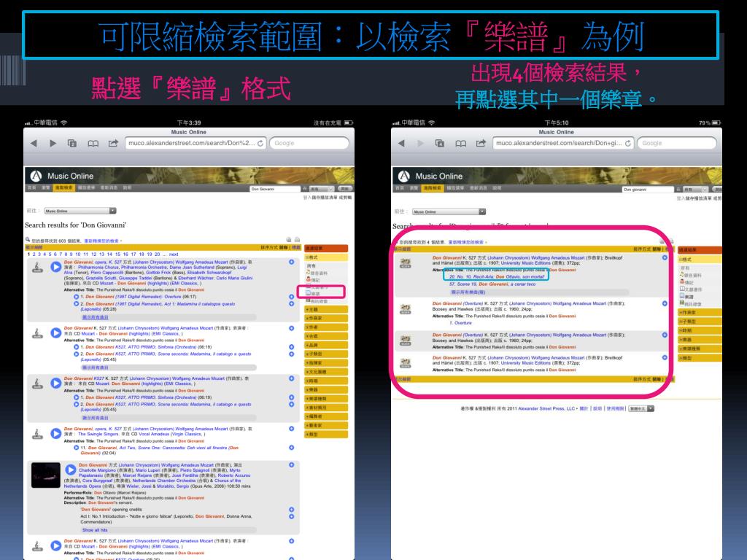747x560 pixels.
Task: Tap Safari back arrow in right iPad
Action: 401,144
